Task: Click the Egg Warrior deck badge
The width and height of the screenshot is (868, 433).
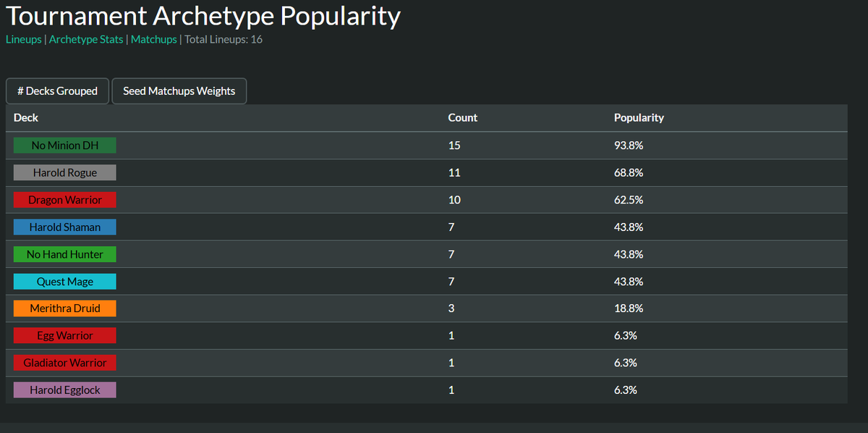Action: pyautogui.click(x=65, y=335)
